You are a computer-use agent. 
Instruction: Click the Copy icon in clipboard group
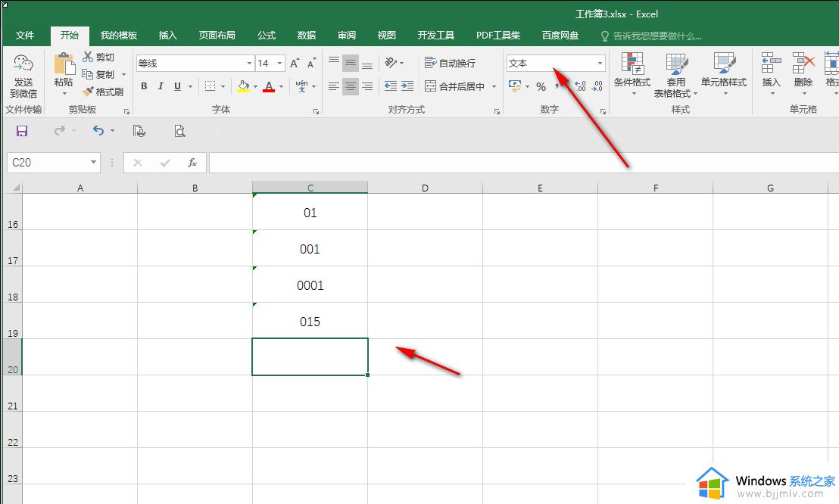click(x=88, y=74)
